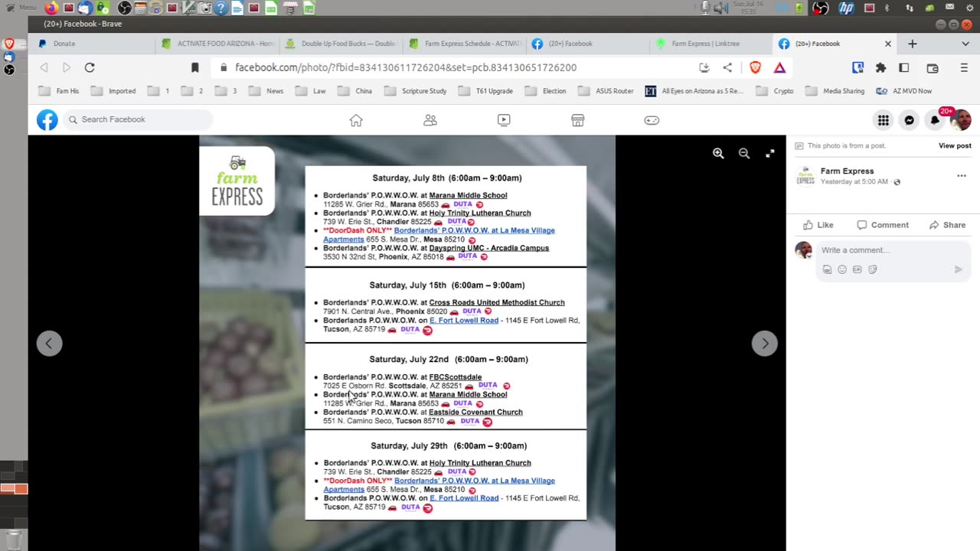
Task: Open the Facebook Gaming icon
Action: click(652, 120)
